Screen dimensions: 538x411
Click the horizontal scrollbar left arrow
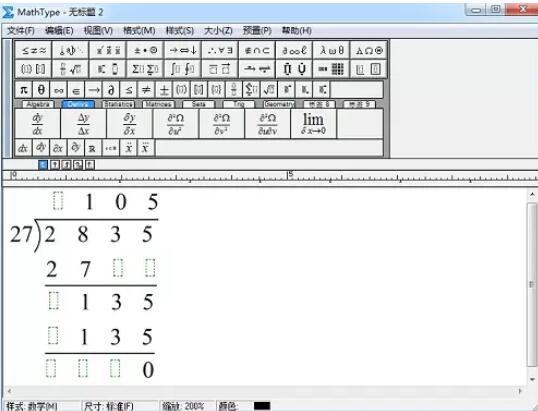coord(9,391)
